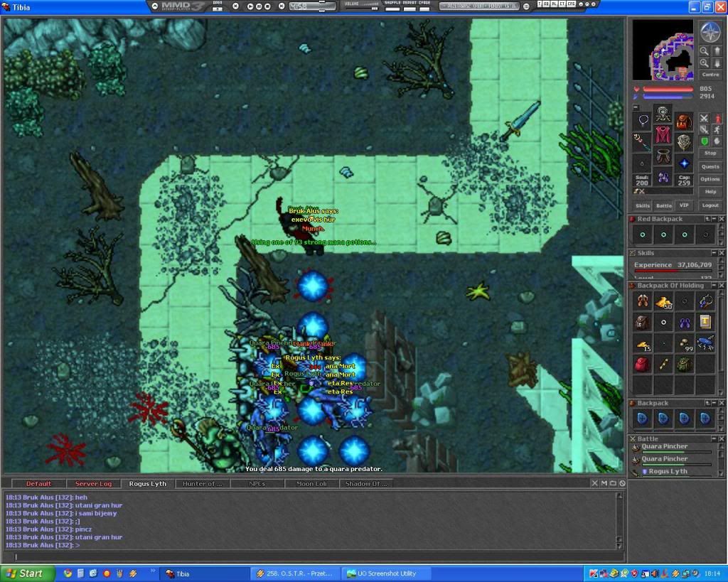The width and height of the screenshot is (728, 582).
Task: Open the Hunter of... chat tab
Action: click(x=203, y=484)
